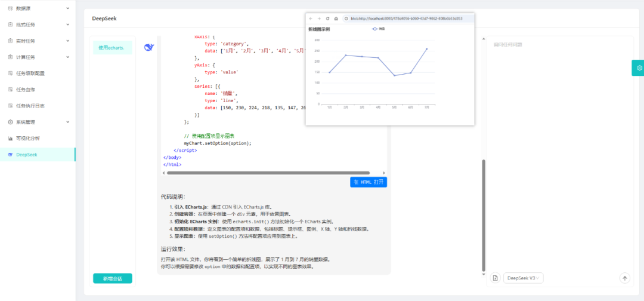The height and width of the screenshot is (301, 644).
Task: Click the 系统管理 gear icon
Action: coord(11,122)
